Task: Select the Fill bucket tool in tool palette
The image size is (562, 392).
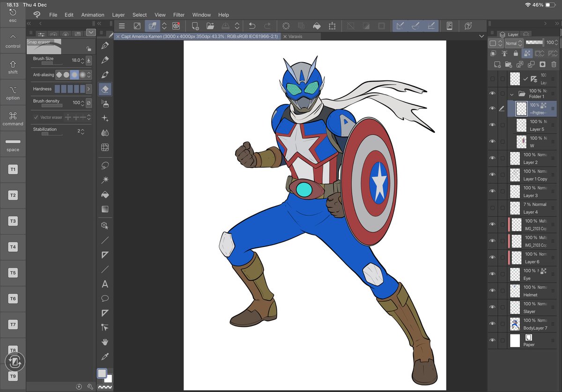Action: (105, 195)
